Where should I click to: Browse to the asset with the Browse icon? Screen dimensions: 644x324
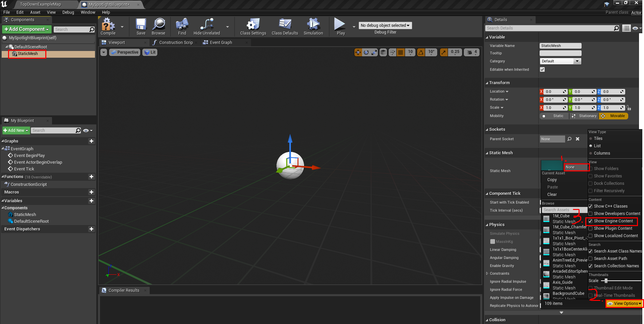[158, 26]
